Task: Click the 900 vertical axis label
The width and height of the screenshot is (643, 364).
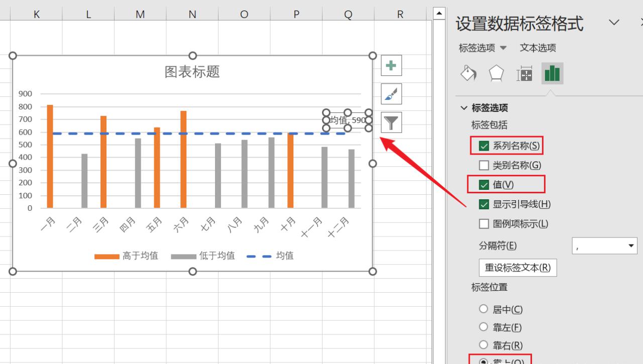Action: [26, 94]
